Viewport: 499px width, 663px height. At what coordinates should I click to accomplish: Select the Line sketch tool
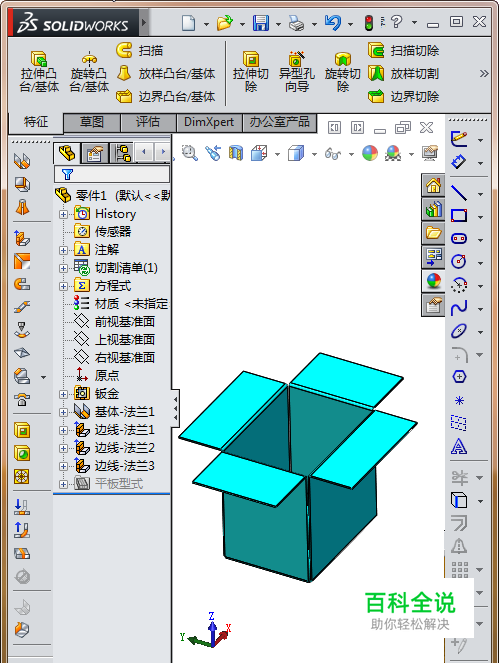point(459,193)
